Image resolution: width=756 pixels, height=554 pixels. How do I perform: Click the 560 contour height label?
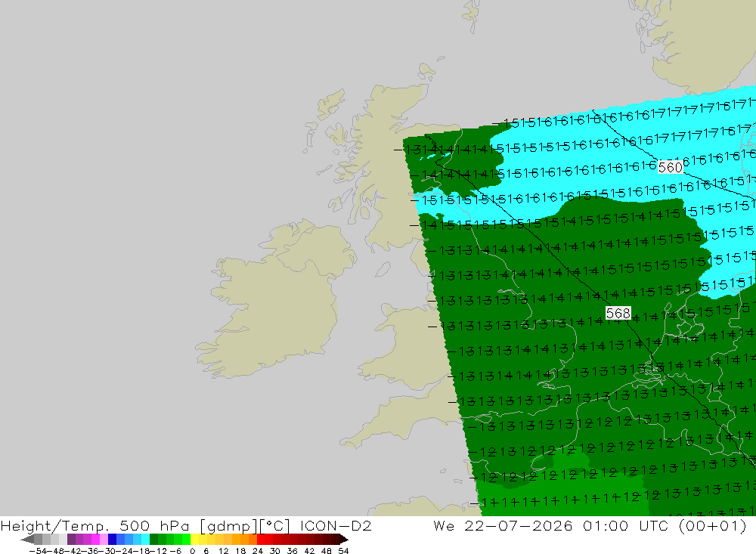coord(670,167)
